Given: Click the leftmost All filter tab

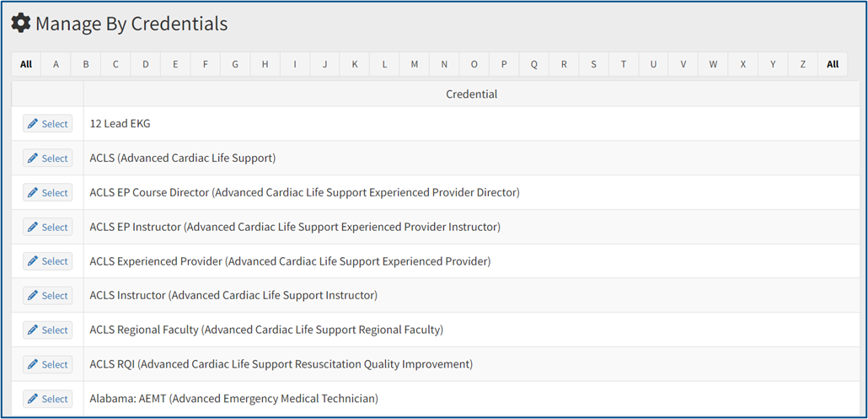Looking at the screenshot, I should click(26, 64).
